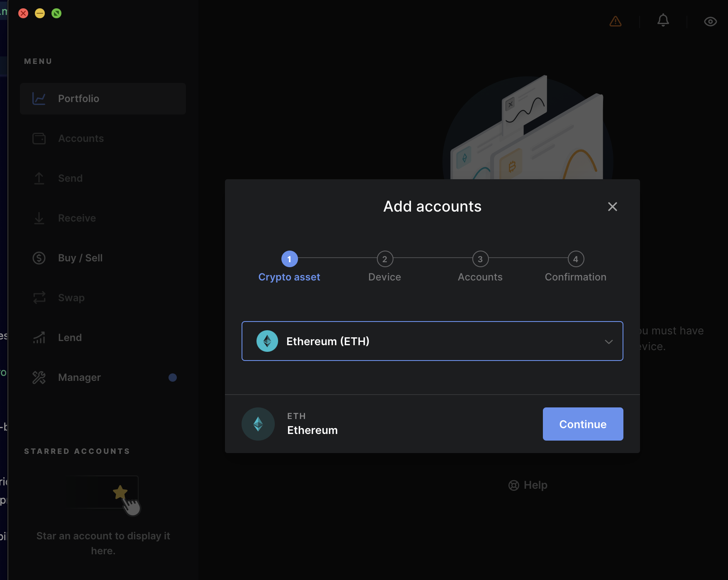Click the Buy / Sell dollar icon

pos(39,258)
